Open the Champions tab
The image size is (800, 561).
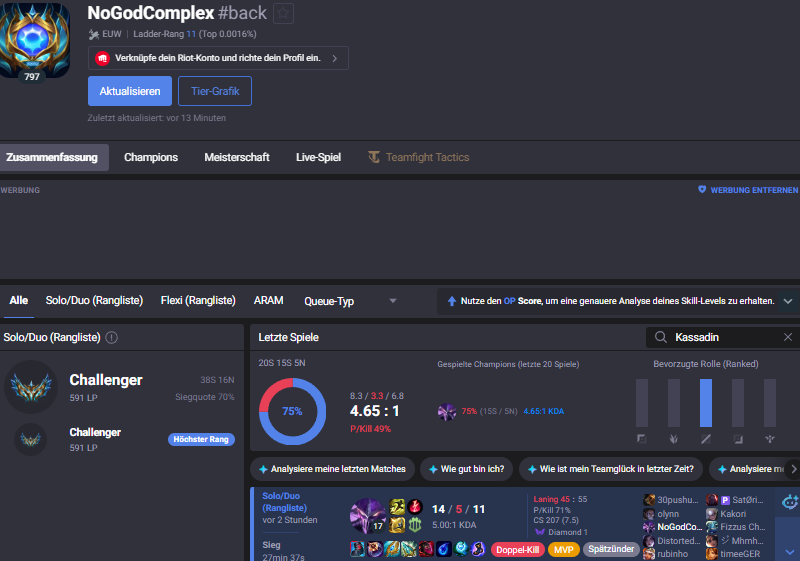151,157
